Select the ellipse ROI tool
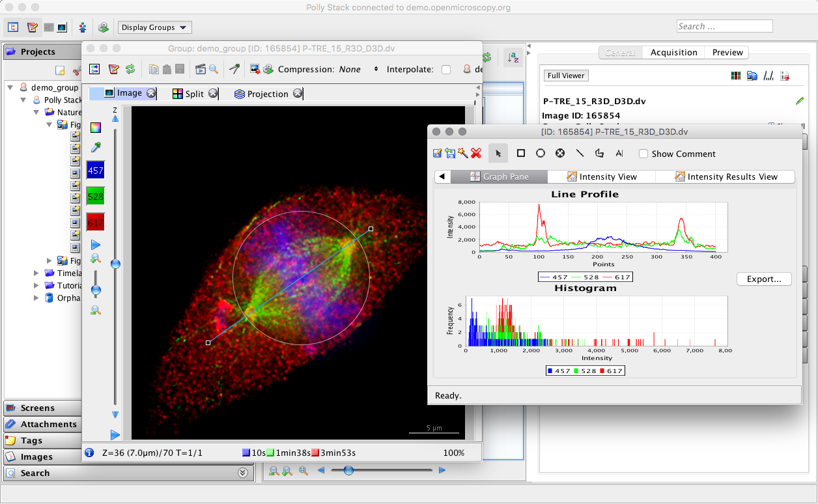Image resolution: width=818 pixels, height=504 pixels. click(x=541, y=154)
